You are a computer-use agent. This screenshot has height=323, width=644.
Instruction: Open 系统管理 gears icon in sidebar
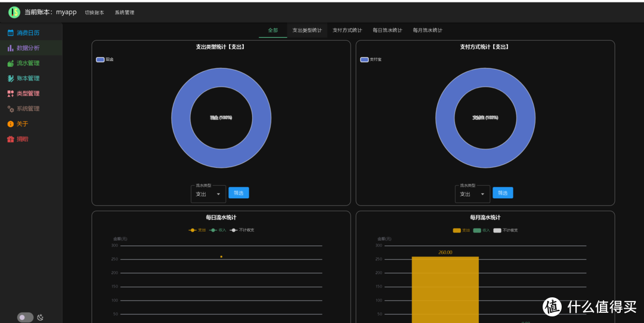10,109
